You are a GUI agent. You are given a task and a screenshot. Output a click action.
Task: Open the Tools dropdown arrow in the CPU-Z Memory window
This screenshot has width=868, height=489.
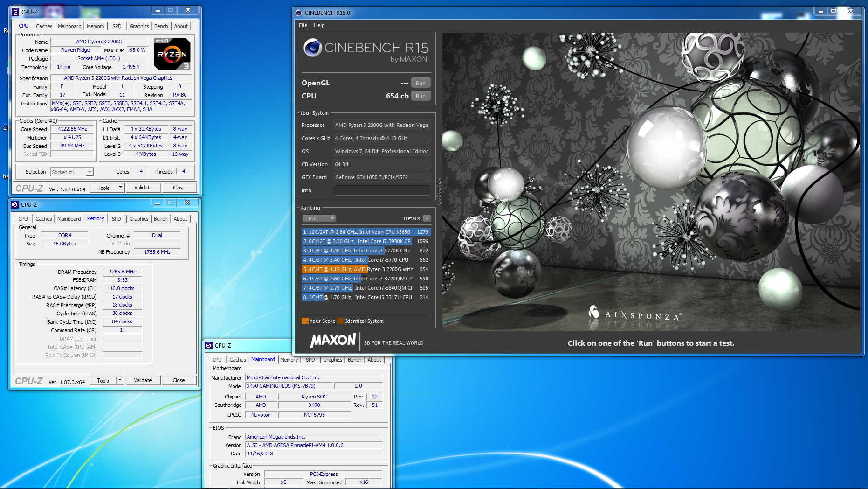120,380
